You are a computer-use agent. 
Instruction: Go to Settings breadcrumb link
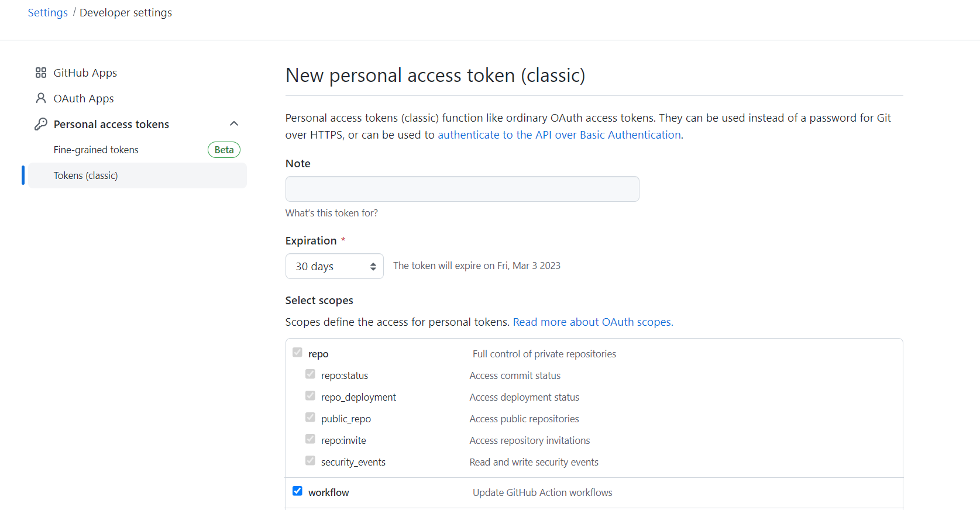48,13
